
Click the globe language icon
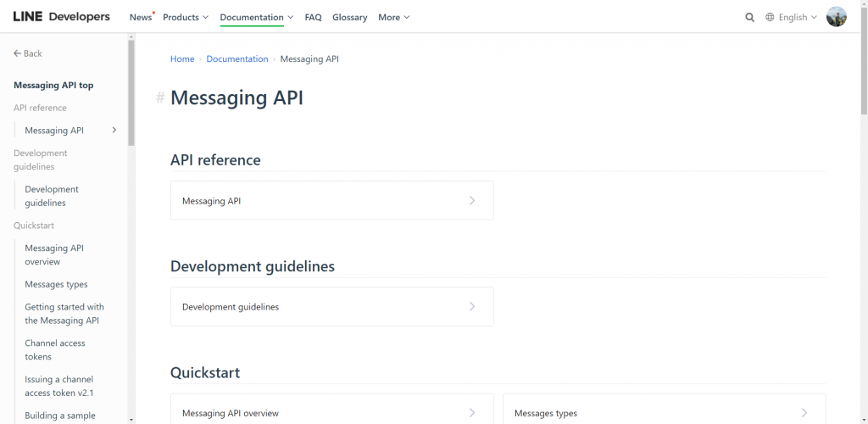click(771, 17)
